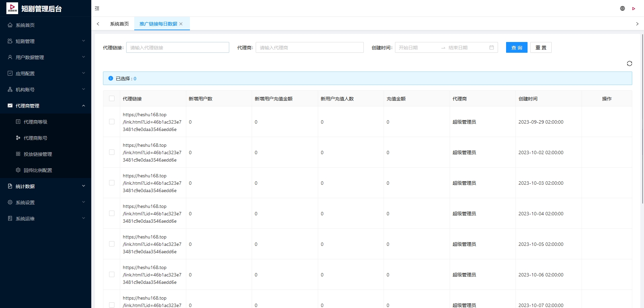This screenshot has height=308, width=644.
Task: Expand the 用户数据管理 menu chevron
Action: [x=84, y=57]
